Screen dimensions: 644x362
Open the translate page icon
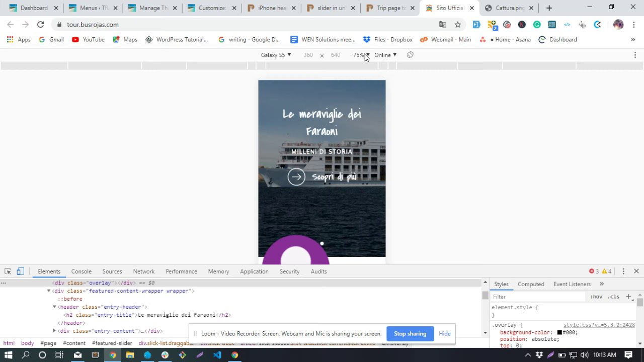[442, 25]
